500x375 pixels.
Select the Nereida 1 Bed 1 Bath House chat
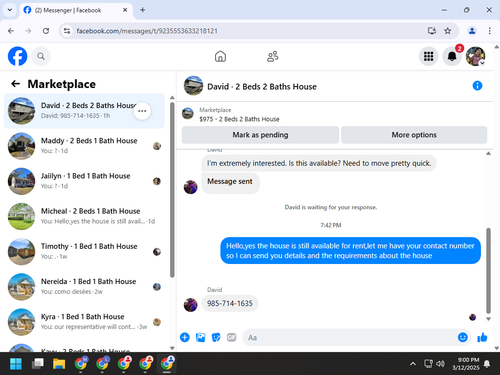[x=84, y=287]
